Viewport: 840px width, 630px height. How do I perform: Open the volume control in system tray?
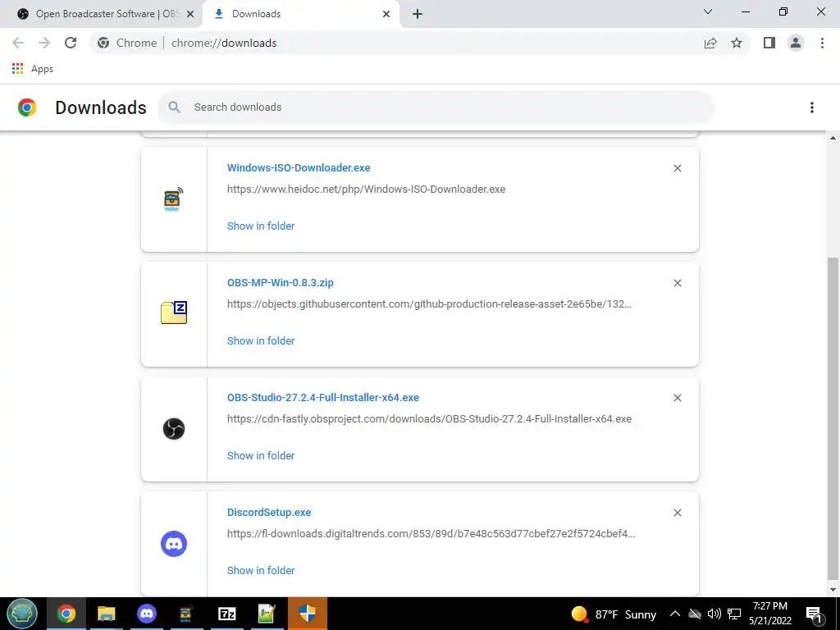click(x=714, y=614)
